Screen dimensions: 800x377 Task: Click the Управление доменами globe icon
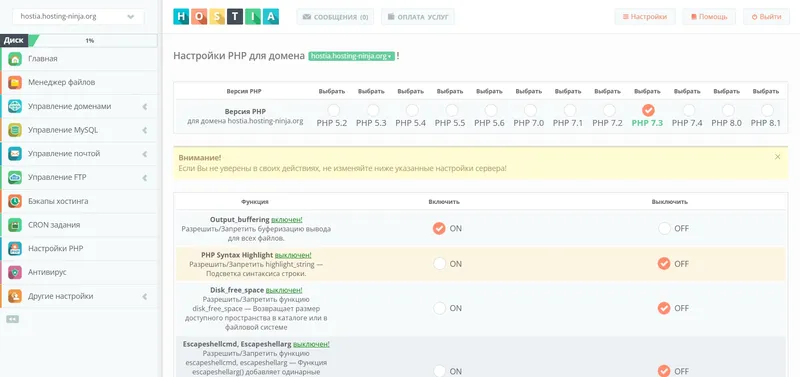pos(15,107)
